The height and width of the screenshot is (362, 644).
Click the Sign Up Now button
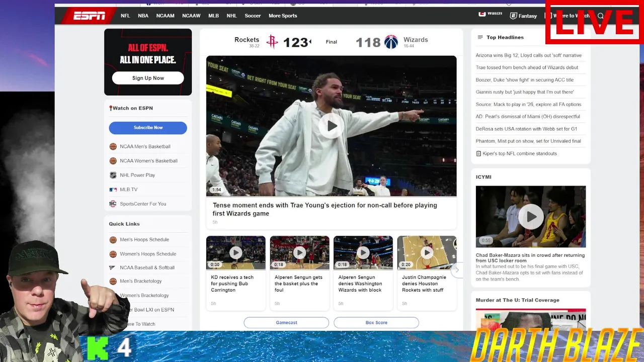148,78
